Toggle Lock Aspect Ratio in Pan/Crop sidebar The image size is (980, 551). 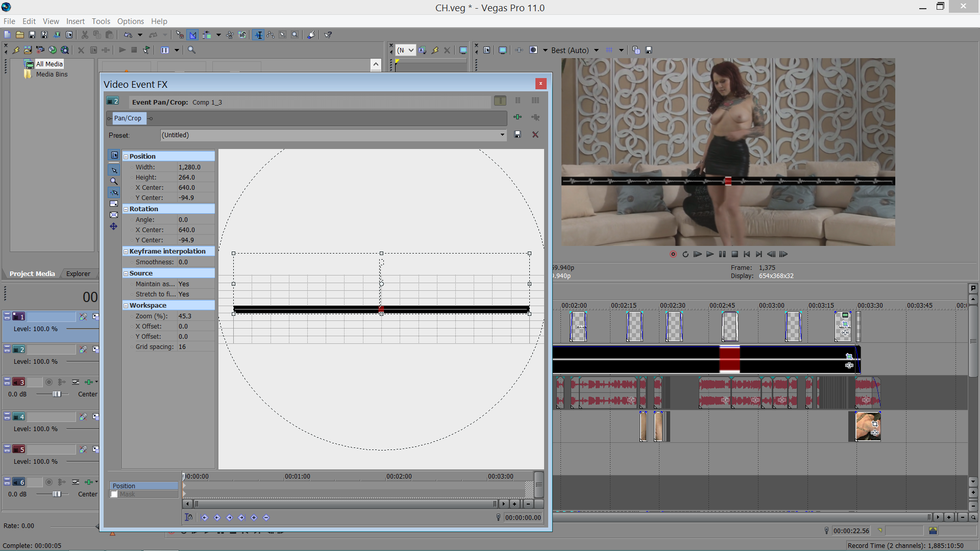(x=114, y=204)
